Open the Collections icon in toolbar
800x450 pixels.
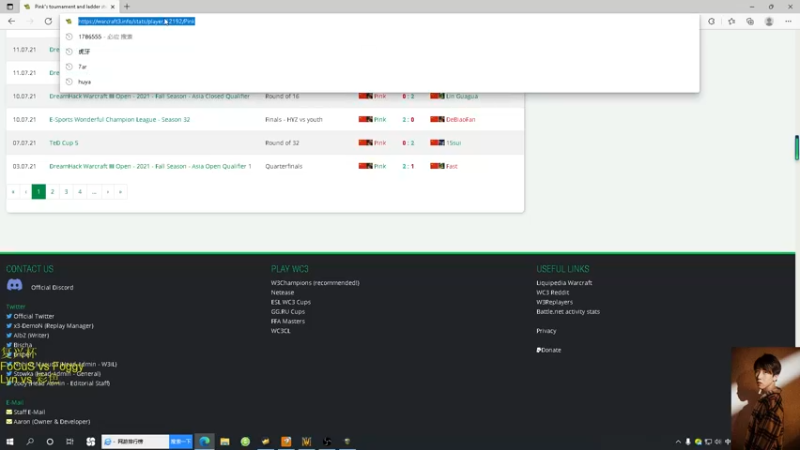pyautogui.click(x=750, y=21)
